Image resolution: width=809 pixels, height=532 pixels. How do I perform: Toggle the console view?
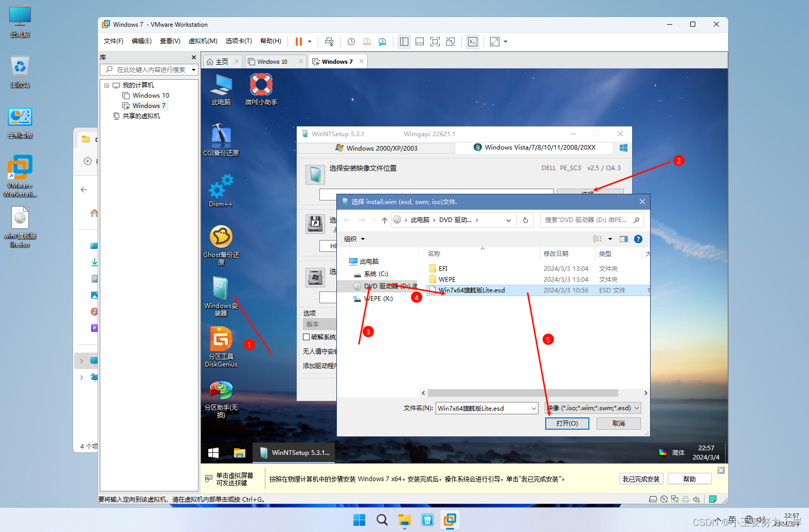(x=473, y=42)
